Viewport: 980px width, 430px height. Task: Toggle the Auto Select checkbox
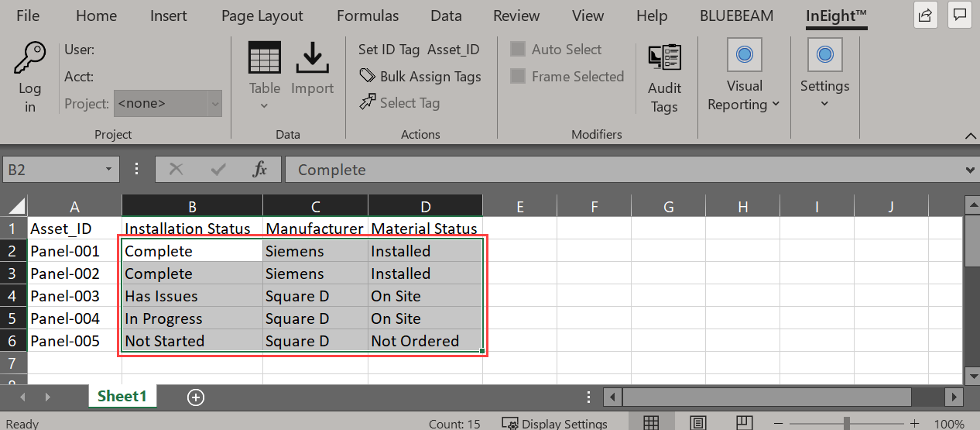pyautogui.click(x=518, y=50)
